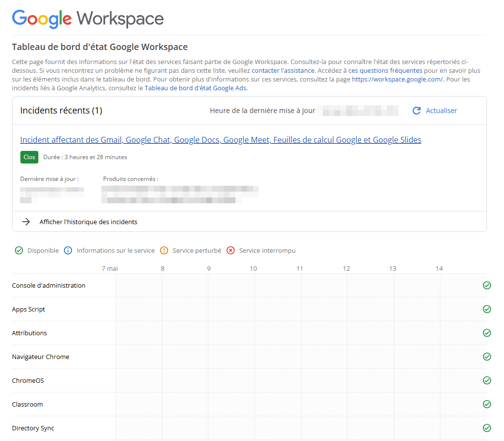The image size is (504, 441).
Task: Click Navigateur Chrome available status icon
Action: point(487,357)
